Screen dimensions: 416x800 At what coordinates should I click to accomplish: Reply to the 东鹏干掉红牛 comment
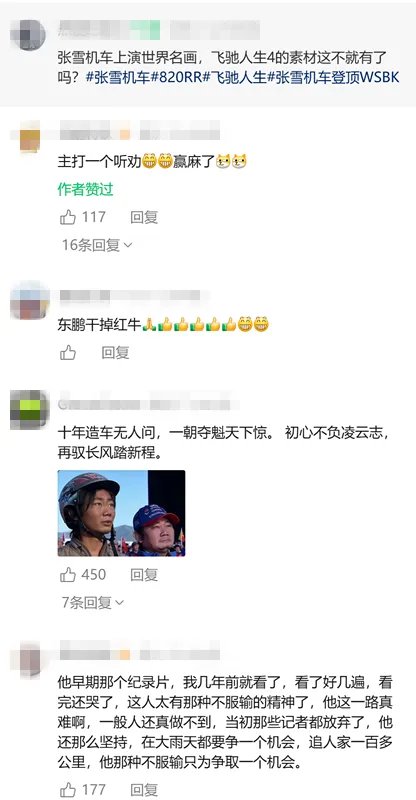[115, 353]
